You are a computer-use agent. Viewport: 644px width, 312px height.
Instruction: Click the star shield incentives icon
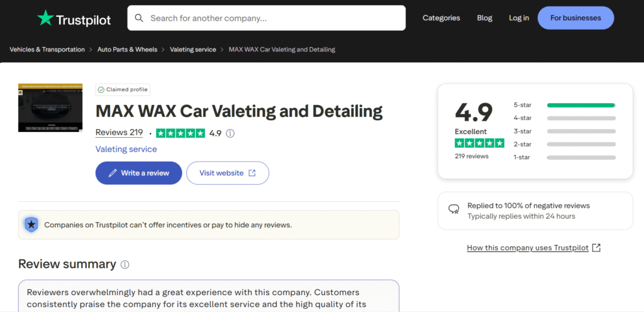click(x=31, y=225)
